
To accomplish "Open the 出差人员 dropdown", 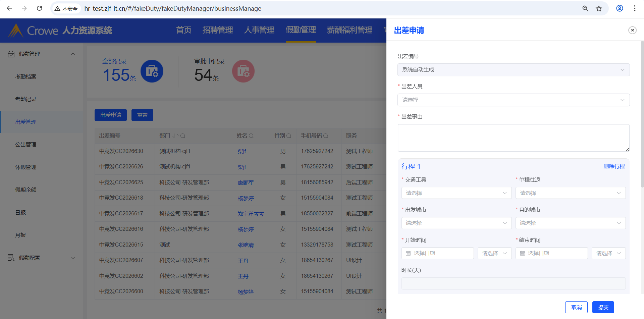I will (513, 100).
